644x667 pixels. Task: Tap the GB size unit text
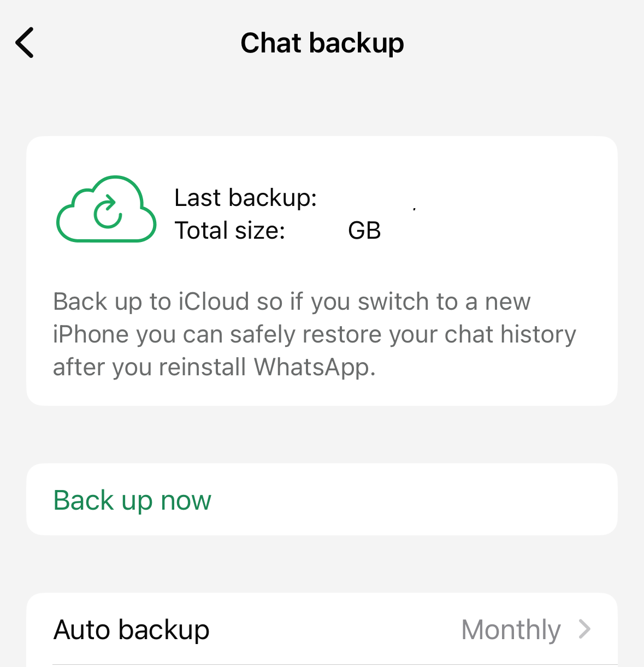[x=364, y=231]
